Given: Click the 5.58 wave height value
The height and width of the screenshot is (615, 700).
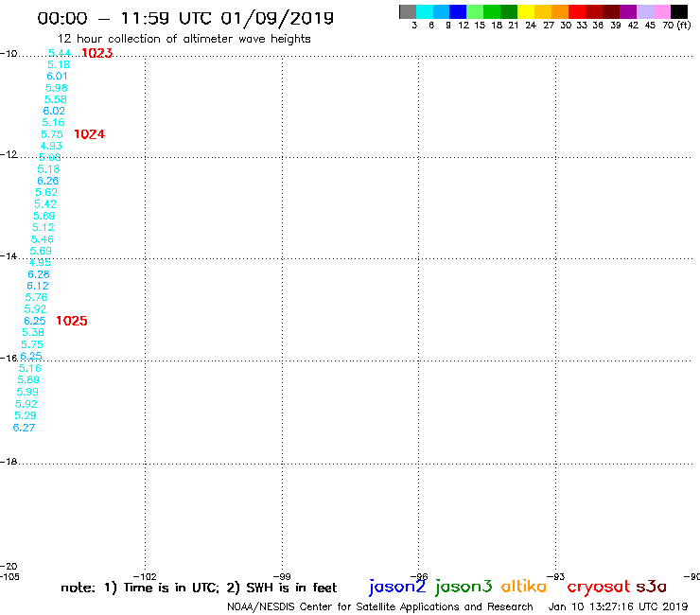Looking at the screenshot, I should pyautogui.click(x=56, y=99).
